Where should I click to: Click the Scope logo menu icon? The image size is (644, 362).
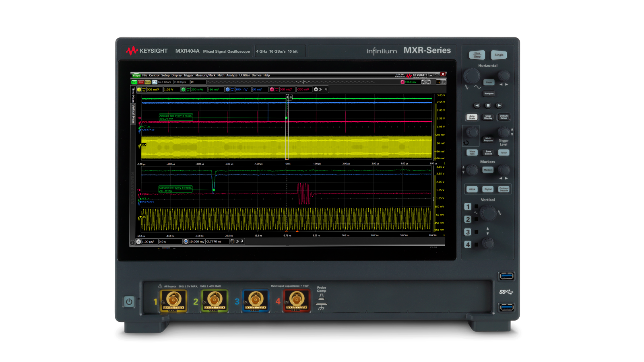pyautogui.click(x=137, y=75)
